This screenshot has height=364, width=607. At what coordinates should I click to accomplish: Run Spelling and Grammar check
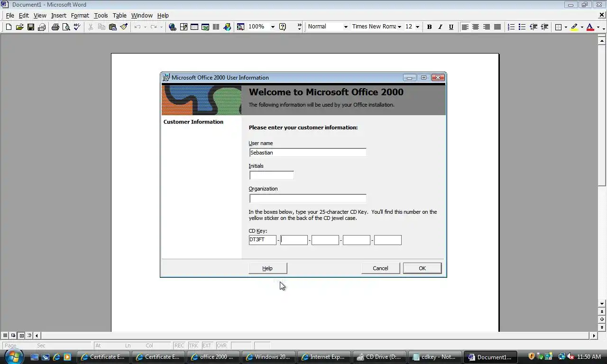77,27
